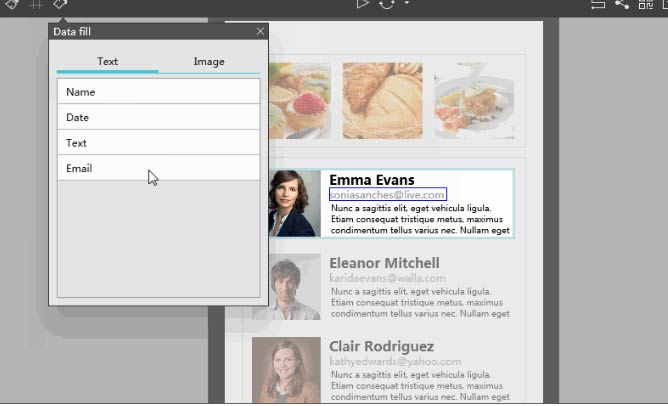Click the bread food image thumbnail
Image resolution: width=668 pixels, height=406 pixels.
click(382, 100)
